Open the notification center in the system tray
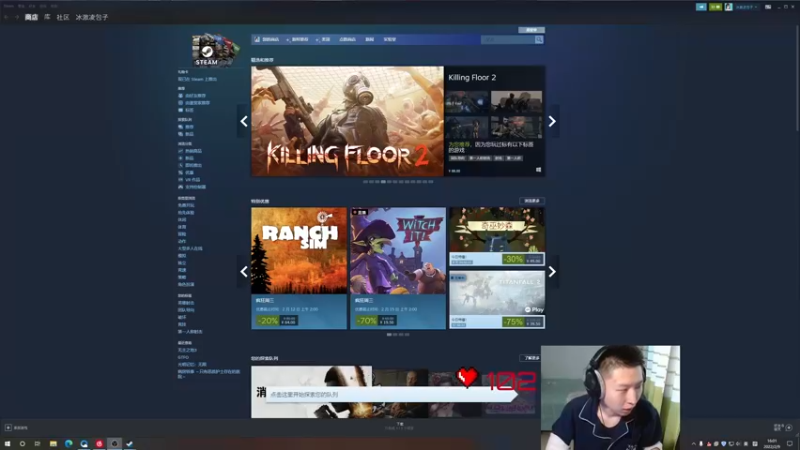Viewport: 800px width, 450px height. [790, 444]
